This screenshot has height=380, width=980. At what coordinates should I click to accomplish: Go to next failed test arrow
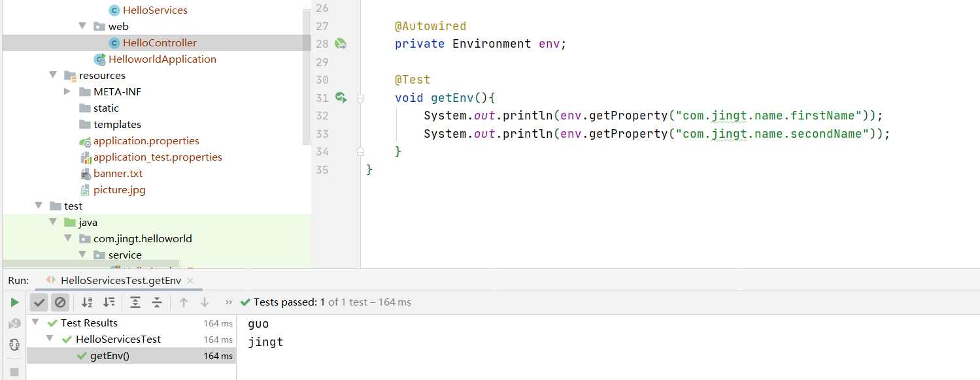[205, 302]
